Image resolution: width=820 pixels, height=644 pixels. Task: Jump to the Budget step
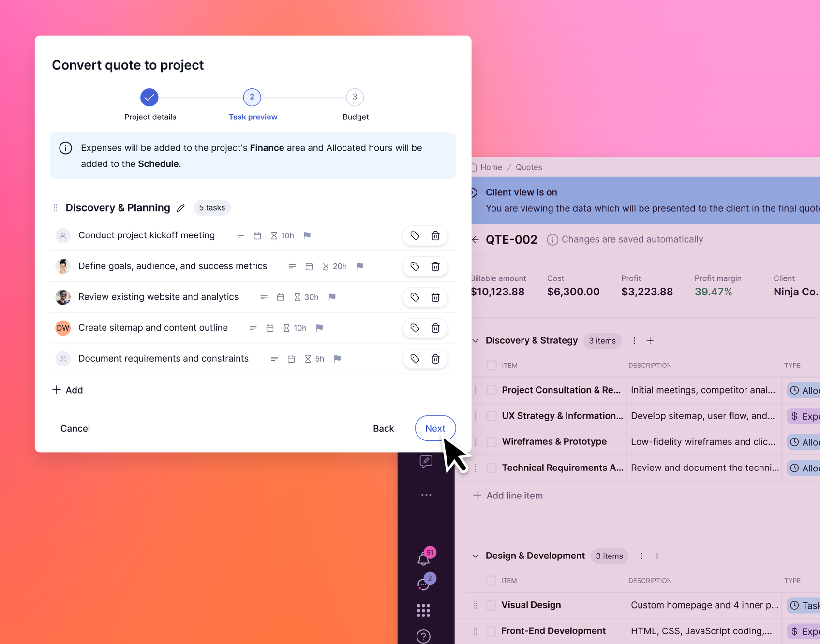click(x=355, y=97)
